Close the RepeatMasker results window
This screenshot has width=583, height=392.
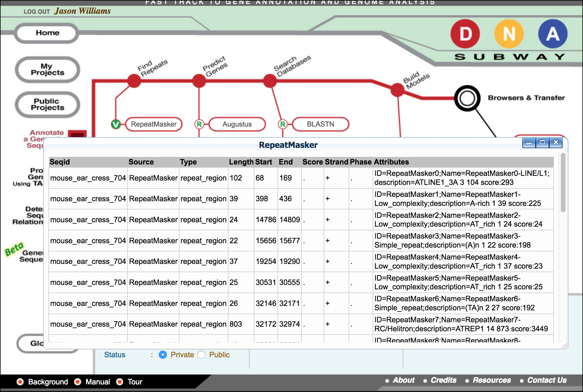(556, 143)
